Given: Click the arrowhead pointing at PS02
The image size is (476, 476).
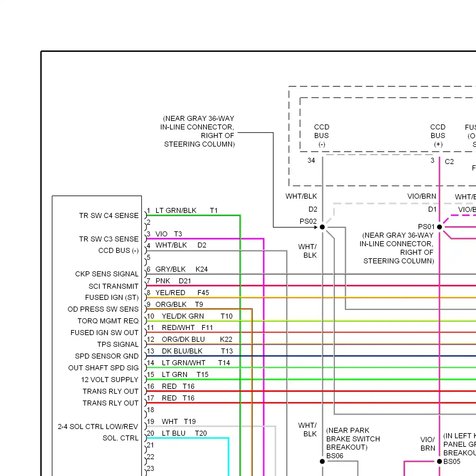Looking at the screenshot, I should click(316, 227).
